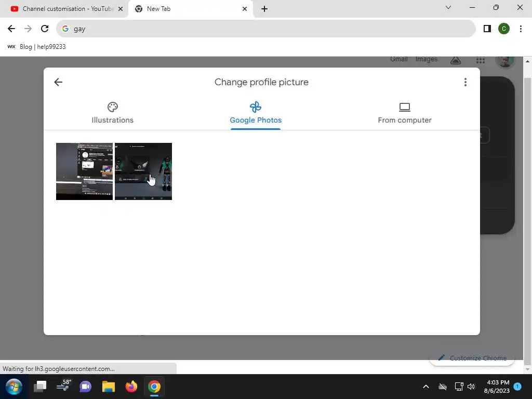Choose the first Google Photos screenshot thumbnail
This screenshot has height=399, width=532.
point(84,171)
